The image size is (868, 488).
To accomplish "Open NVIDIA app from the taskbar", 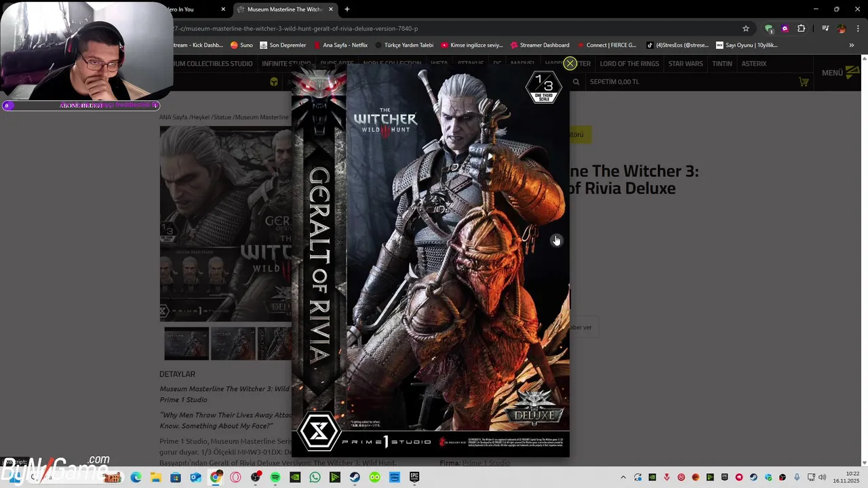I will click(x=295, y=477).
